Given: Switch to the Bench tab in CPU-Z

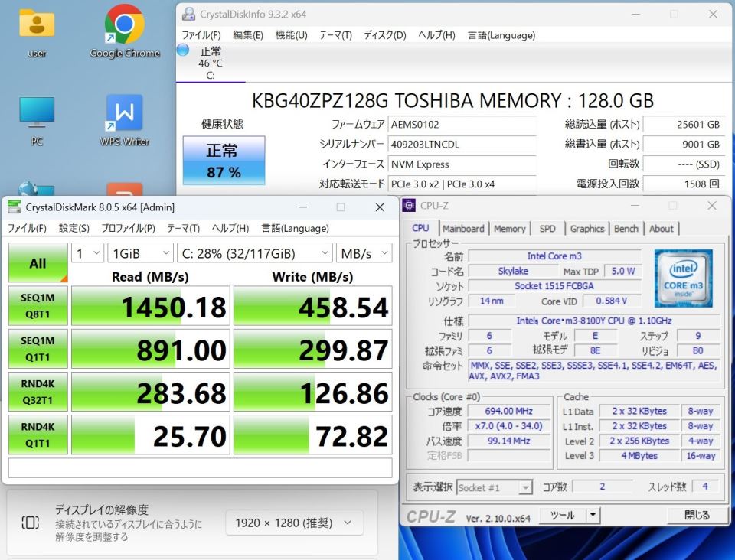Looking at the screenshot, I should tap(626, 229).
